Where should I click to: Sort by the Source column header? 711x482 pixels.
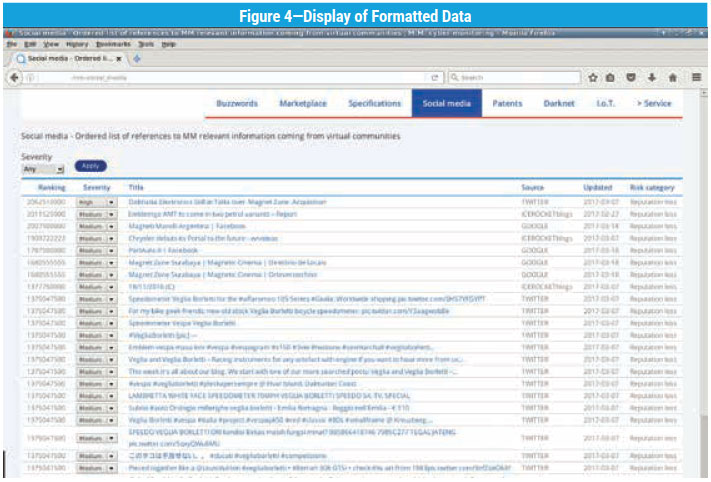click(532, 187)
